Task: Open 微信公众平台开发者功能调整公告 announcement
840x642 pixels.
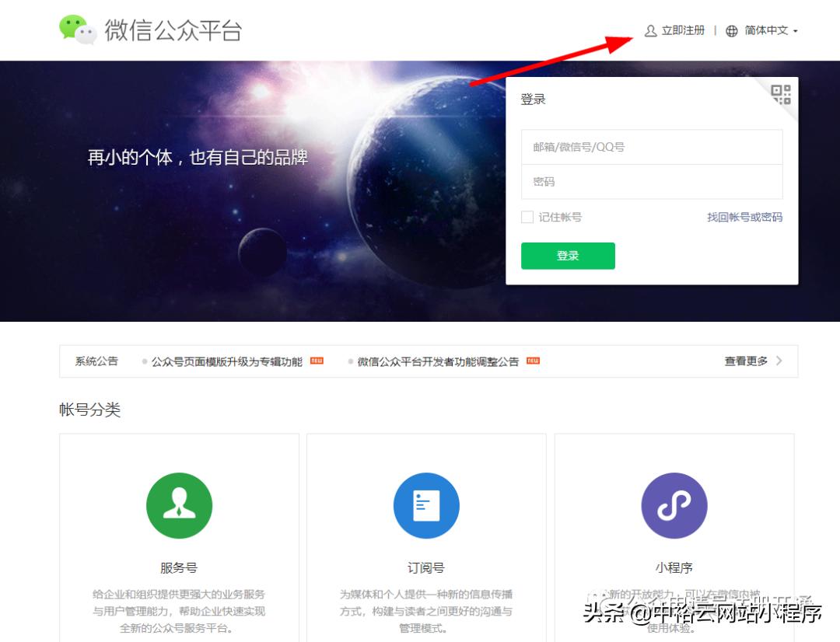Action: pos(438,361)
